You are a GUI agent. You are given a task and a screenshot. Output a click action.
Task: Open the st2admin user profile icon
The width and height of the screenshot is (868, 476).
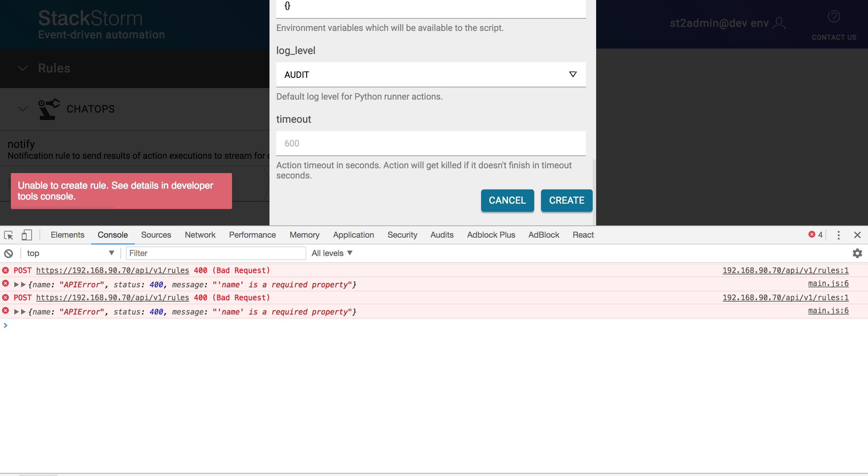click(x=780, y=23)
